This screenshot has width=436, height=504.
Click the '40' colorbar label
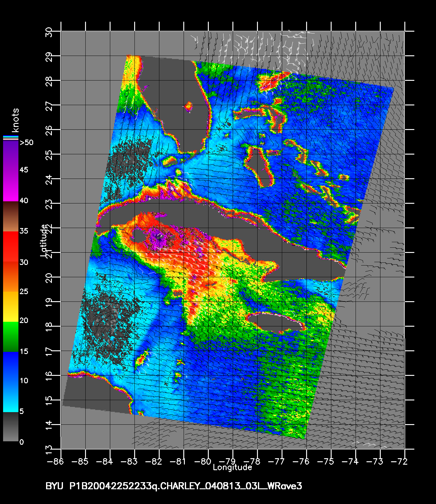pyautogui.click(x=24, y=200)
